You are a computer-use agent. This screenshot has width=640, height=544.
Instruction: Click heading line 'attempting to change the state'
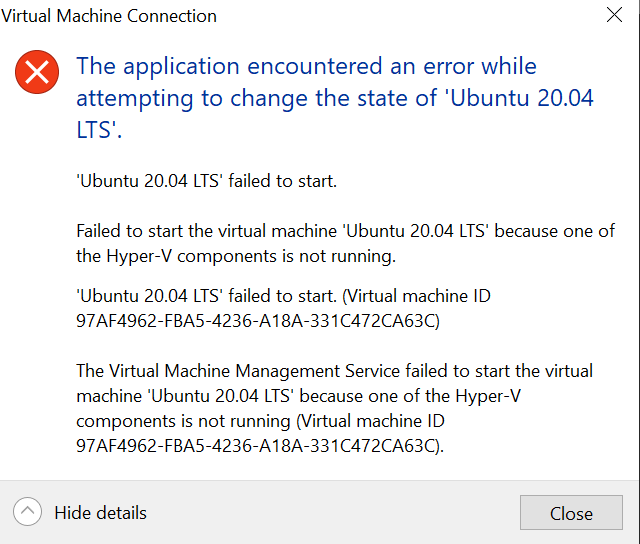coord(242,99)
